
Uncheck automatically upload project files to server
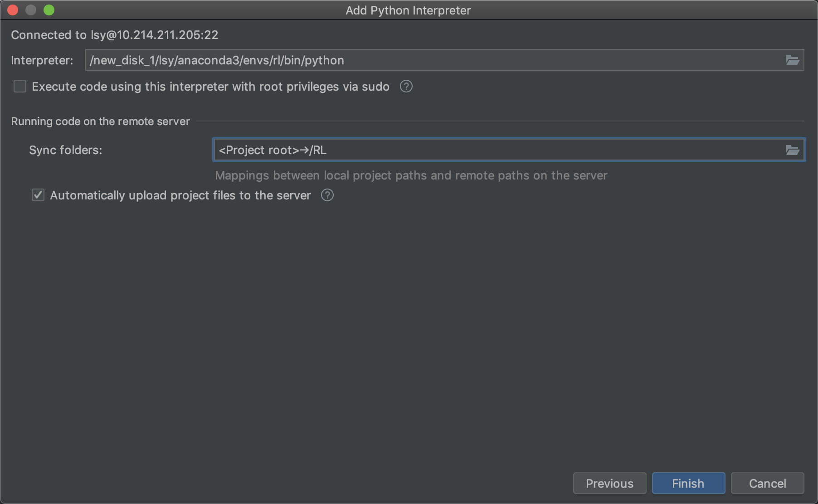(x=38, y=195)
